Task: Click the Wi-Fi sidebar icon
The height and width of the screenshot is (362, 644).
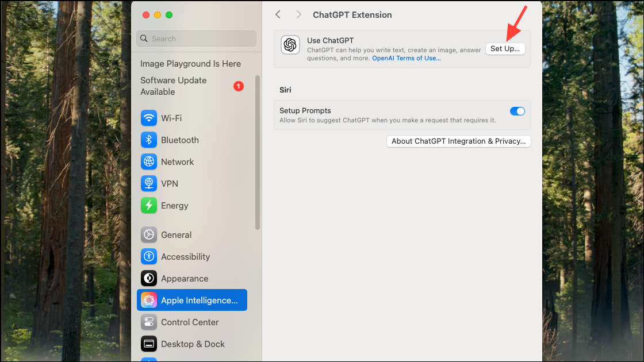Action: [x=149, y=118]
